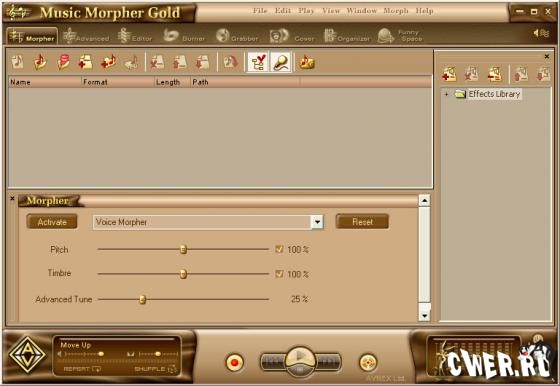Toggle the Timbre checkbox
This screenshot has height=386, width=560.
(279, 274)
